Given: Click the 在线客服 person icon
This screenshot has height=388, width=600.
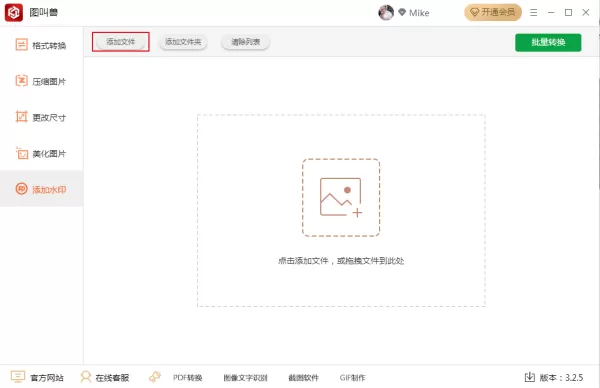Looking at the screenshot, I should click(86, 377).
